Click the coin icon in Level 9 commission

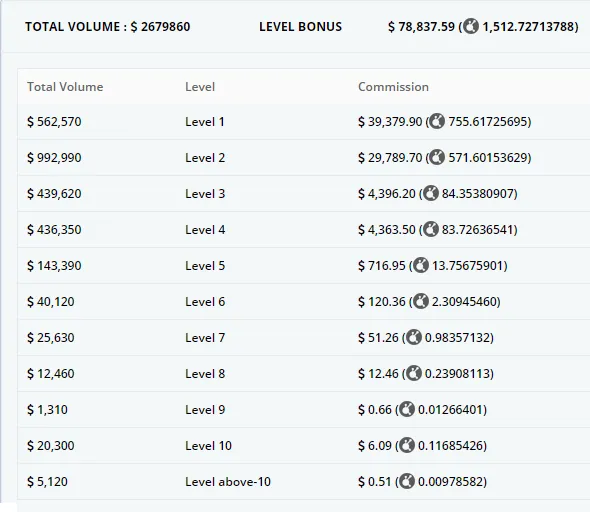[x=407, y=409]
